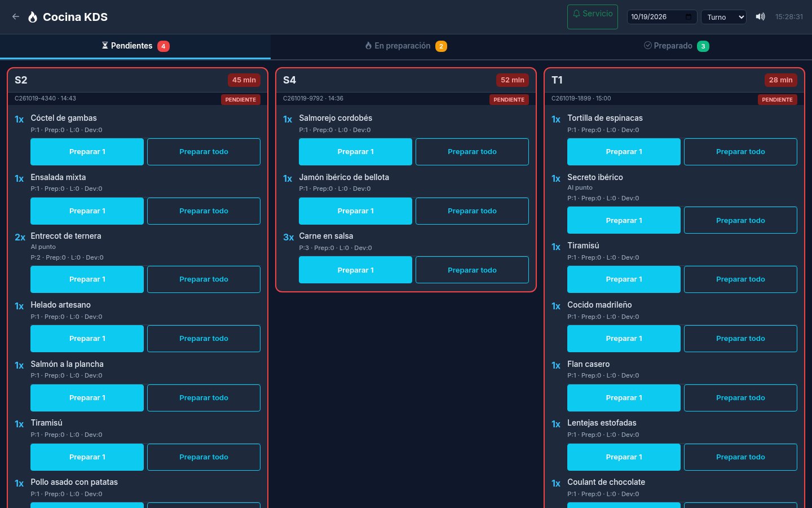Toggle the Servicio mode button
Screen dimensions: 812x508
[593, 17]
